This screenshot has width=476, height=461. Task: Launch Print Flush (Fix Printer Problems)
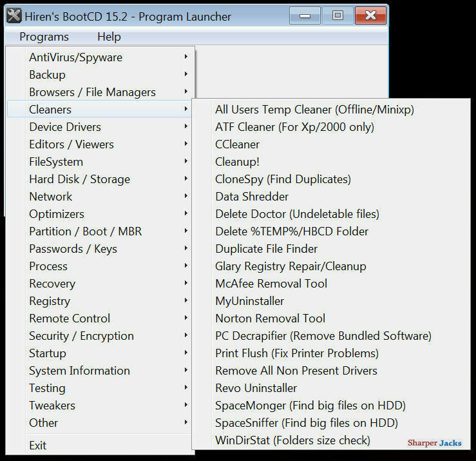click(x=331, y=353)
